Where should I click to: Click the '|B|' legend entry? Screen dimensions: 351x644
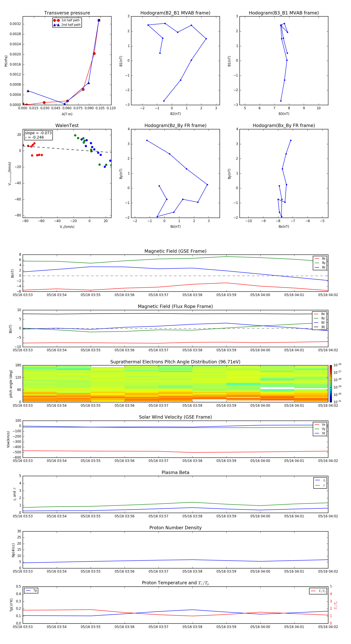pos(320,327)
